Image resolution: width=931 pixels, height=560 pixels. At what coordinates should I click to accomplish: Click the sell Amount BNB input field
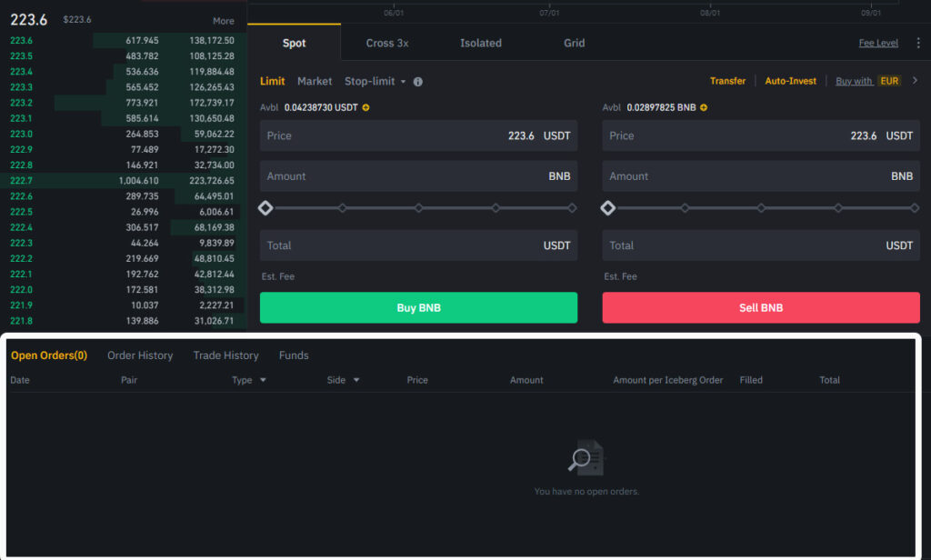pyautogui.click(x=761, y=175)
